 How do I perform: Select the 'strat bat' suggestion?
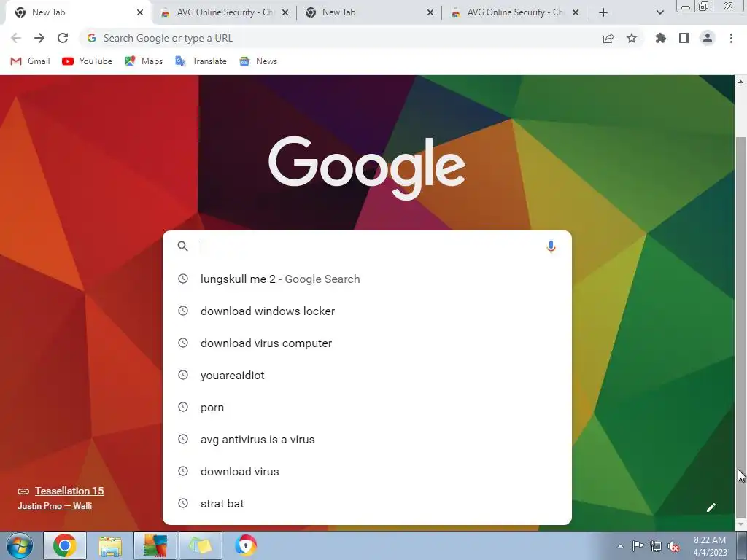[x=367, y=504]
